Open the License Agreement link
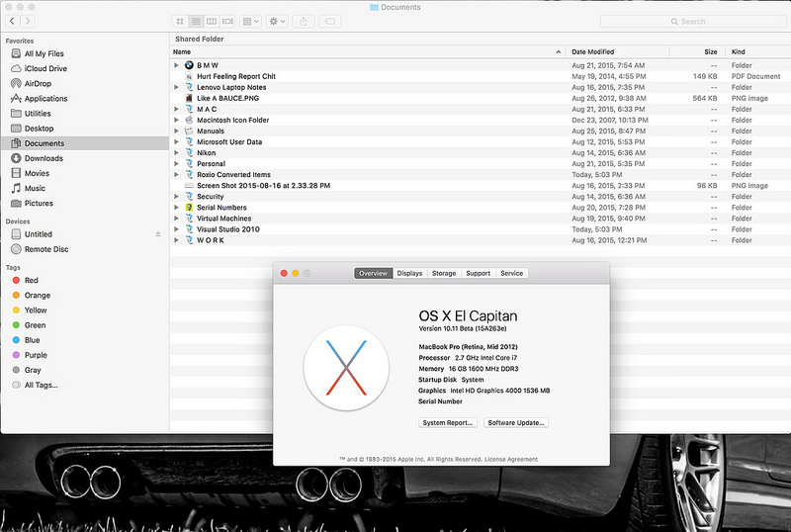 (511, 459)
